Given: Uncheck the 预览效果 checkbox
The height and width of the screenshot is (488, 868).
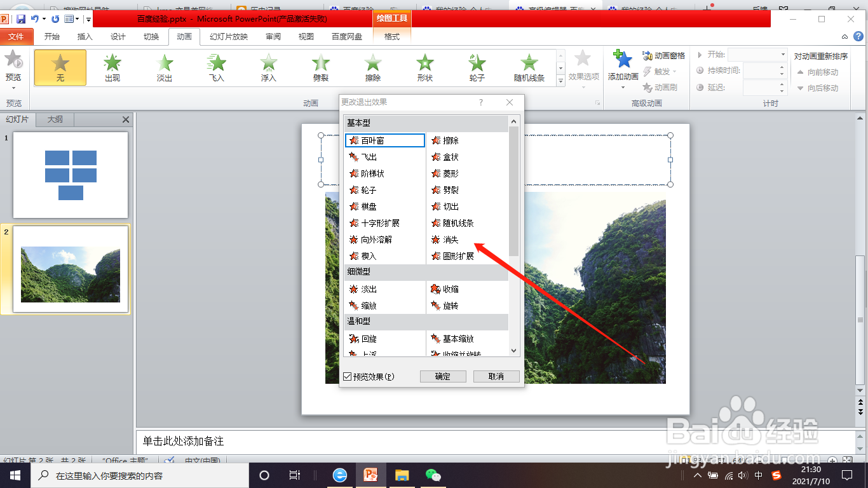Looking at the screenshot, I should tap(349, 376).
